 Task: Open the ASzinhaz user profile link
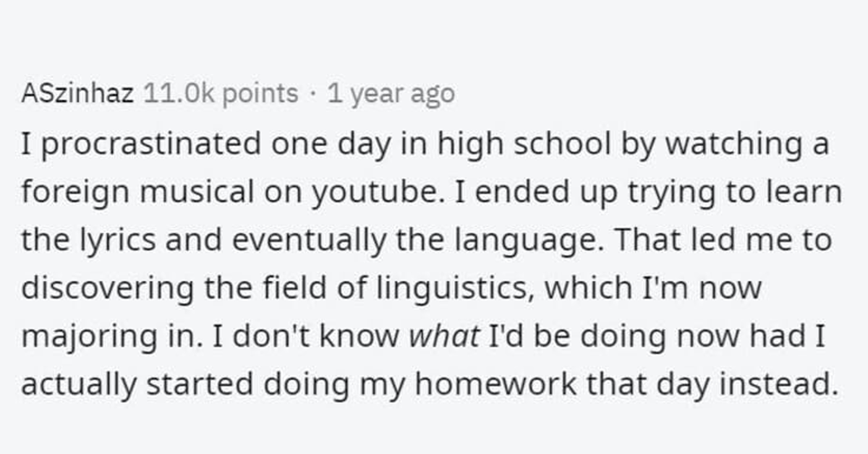click(x=77, y=93)
